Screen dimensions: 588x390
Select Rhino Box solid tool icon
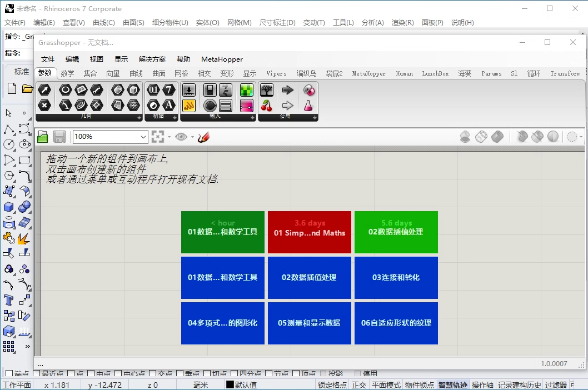[x=9, y=207]
